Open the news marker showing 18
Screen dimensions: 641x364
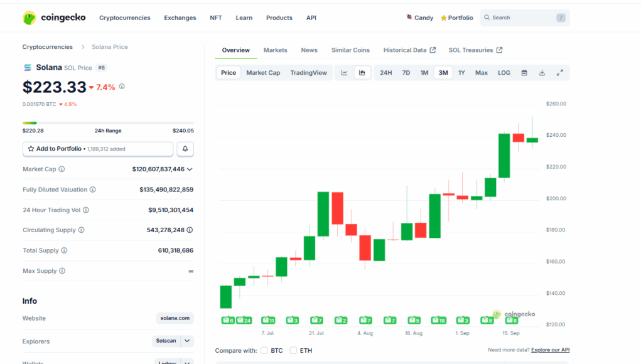pos(439,320)
